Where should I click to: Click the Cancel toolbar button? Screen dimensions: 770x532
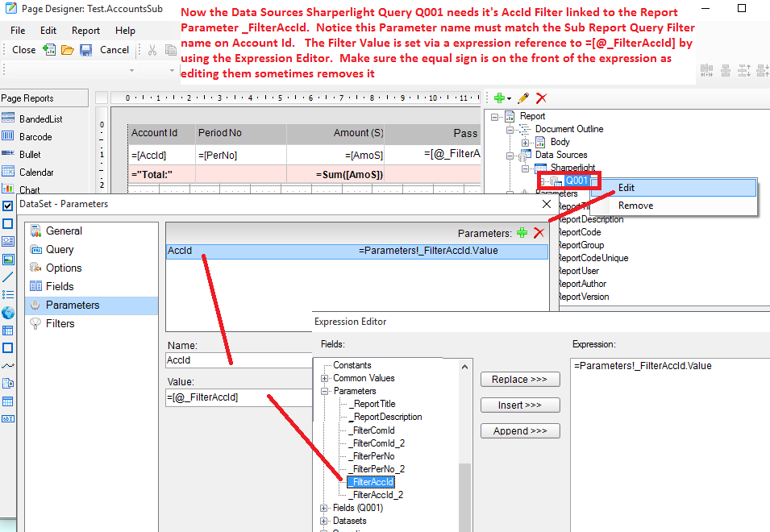pos(114,49)
